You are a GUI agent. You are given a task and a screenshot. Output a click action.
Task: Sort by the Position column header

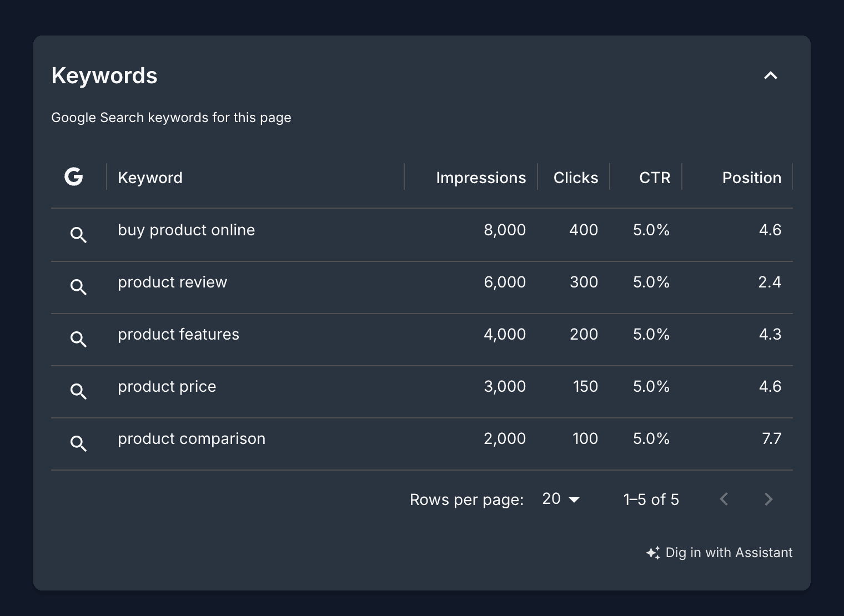click(751, 178)
